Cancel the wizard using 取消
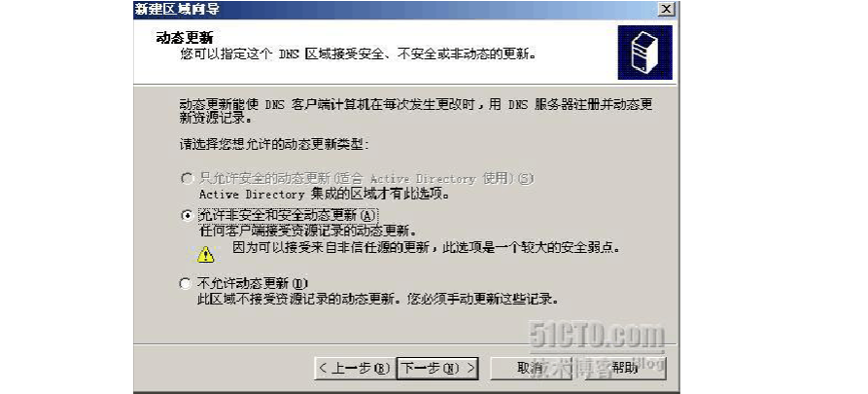This screenshot has width=868, height=394. click(x=529, y=368)
